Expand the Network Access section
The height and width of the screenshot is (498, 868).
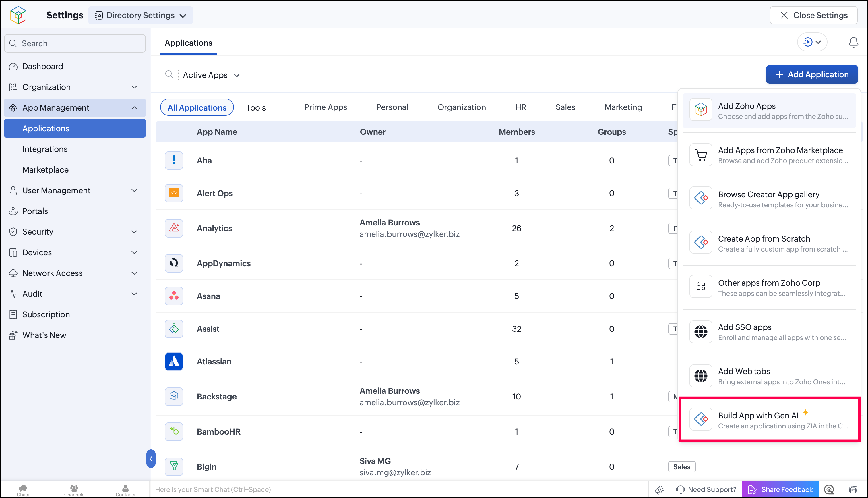75,273
